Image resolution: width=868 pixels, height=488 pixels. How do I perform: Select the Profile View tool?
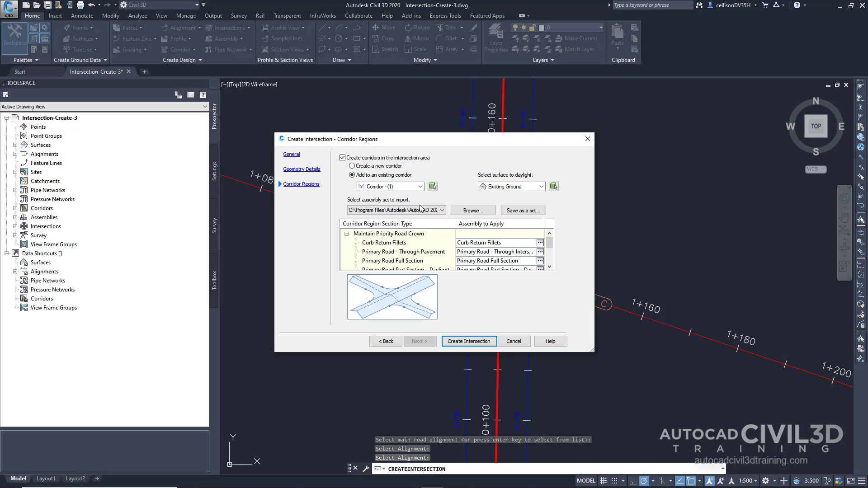pyautogui.click(x=283, y=28)
